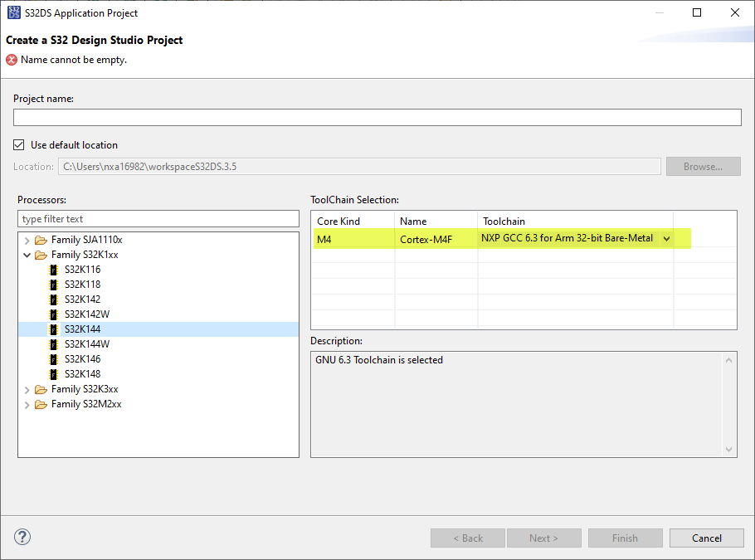Click the S32K116 chip icon

pyautogui.click(x=54, y=270)
